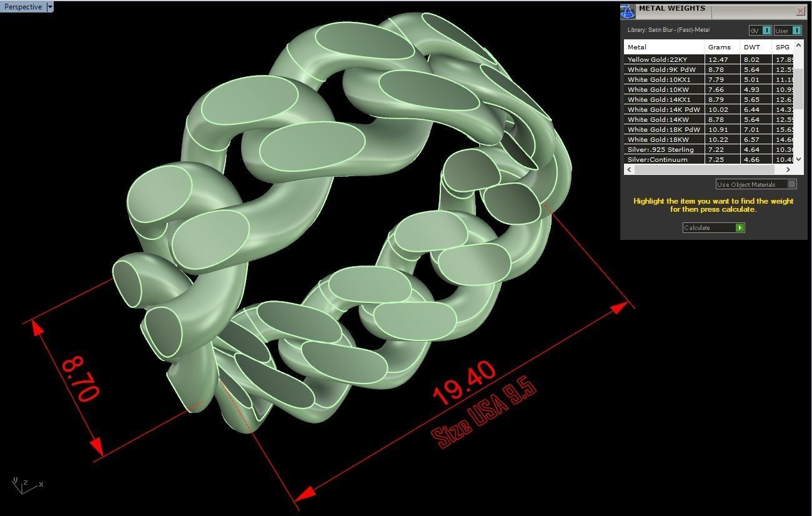Select the Yellow Gold:22KY row
The image size is (812, 516).
[709, 59]
